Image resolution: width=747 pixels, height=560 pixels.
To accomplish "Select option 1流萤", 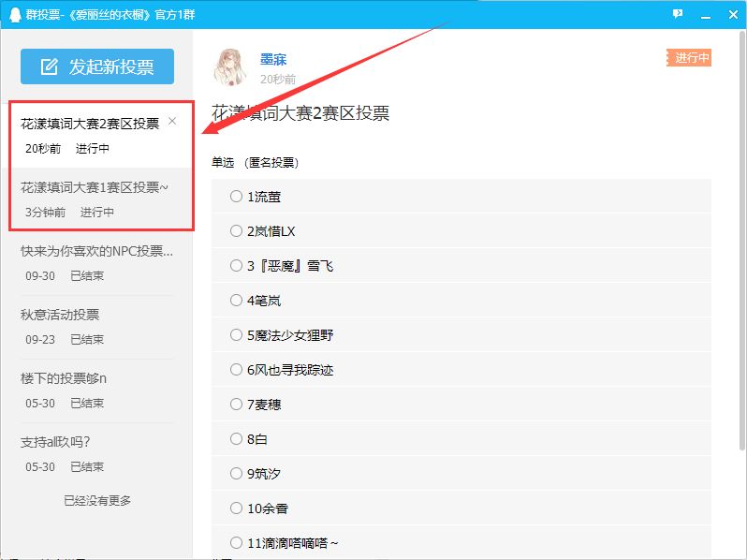I will [461, 197].
